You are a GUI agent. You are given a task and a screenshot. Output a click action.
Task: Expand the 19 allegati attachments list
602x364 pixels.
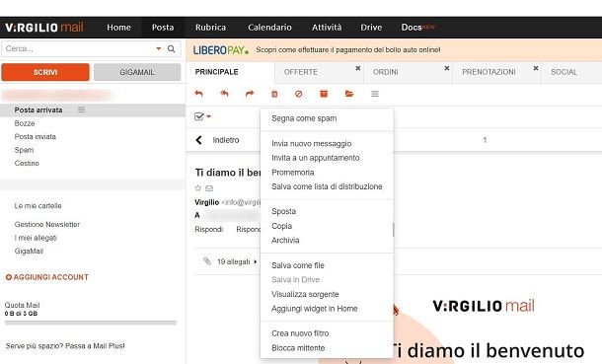coord(256,261)
